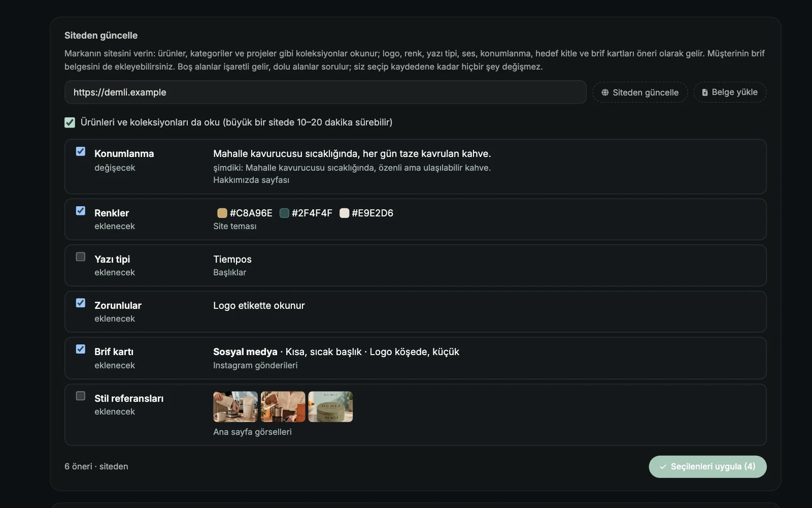This screenshot has height=508, width=812.
Task: Click the 'Ana sayfa görselleri' caption
Action: pyautogui.click(x=252, y=432)
